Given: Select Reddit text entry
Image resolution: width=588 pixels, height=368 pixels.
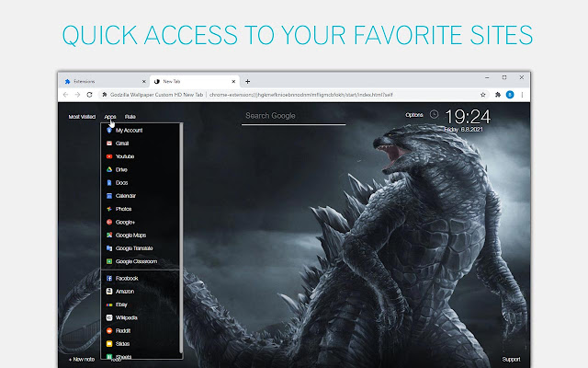Looking at the screenshot, I should 123,331.
